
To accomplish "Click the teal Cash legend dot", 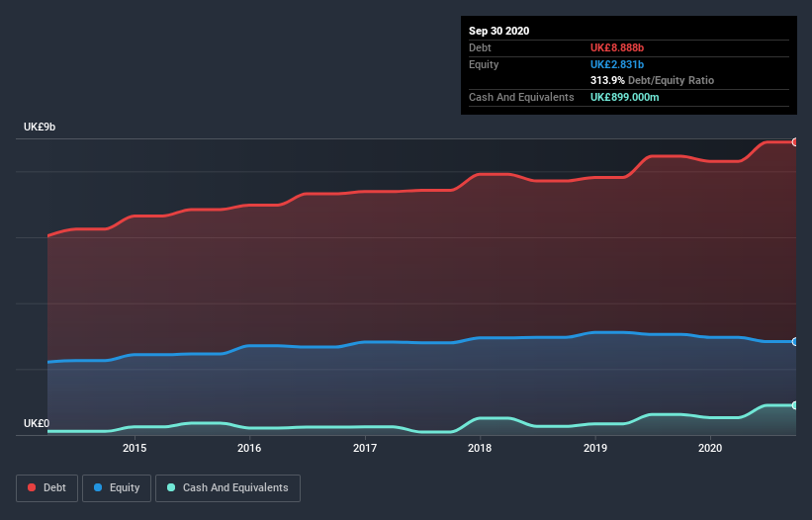I will coord(171,487).
